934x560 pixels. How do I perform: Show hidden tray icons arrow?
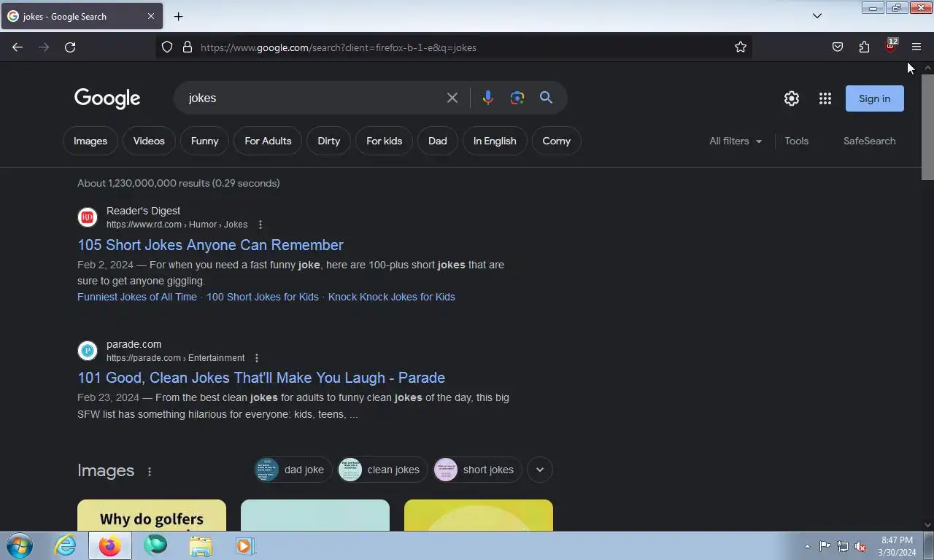coord(807,546)
